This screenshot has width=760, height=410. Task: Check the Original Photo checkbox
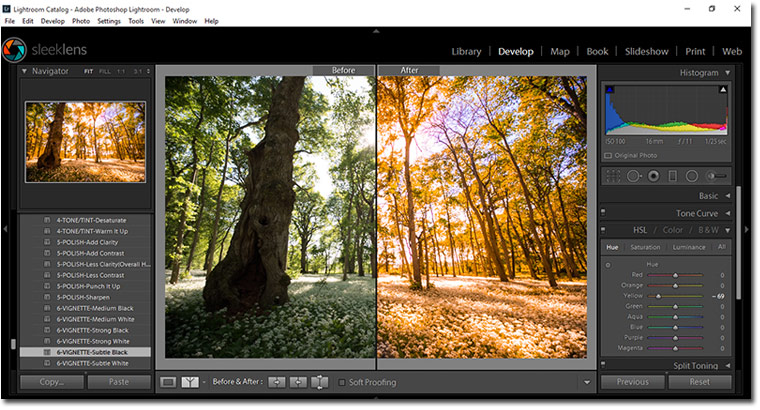(608, 156)
